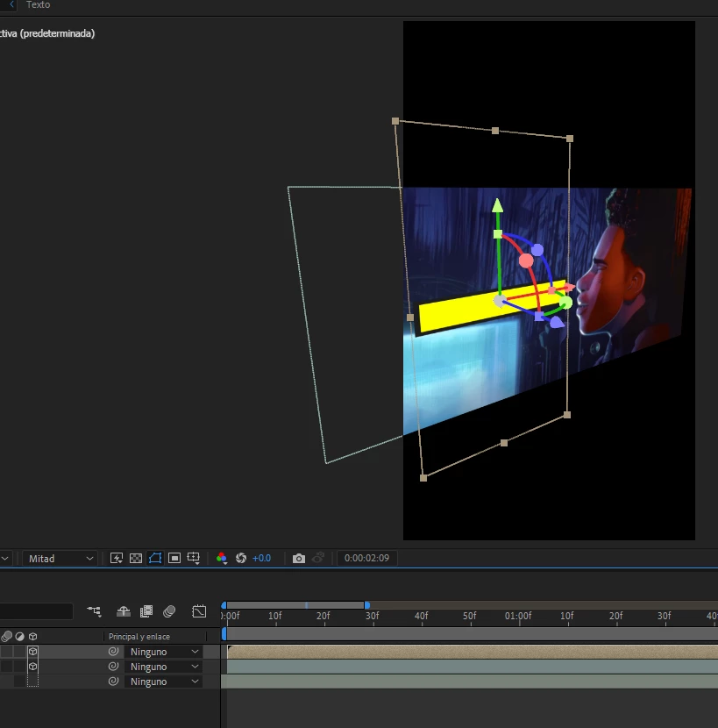Screen dimensions: 718x728
Task: Toggle 3D cube switch on first layer row
Action: pyautogui.click(x=33, y=652)
